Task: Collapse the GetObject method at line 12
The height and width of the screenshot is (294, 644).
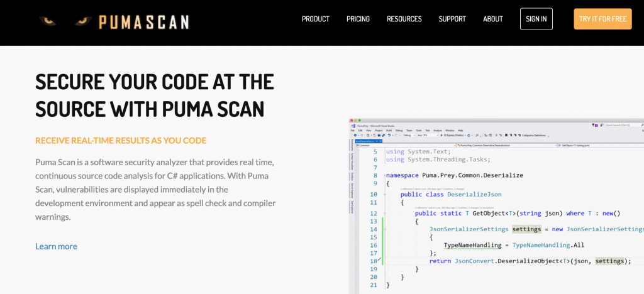Action: 384,214
